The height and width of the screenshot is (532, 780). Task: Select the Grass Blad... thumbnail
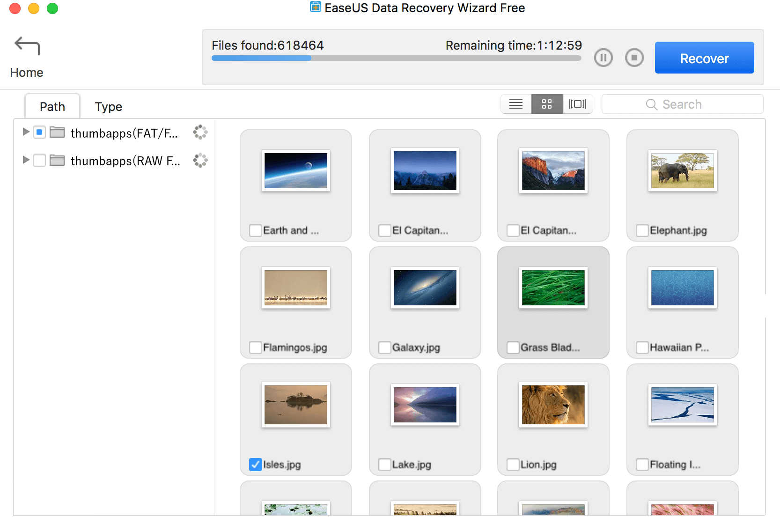(x=553, y=288)
